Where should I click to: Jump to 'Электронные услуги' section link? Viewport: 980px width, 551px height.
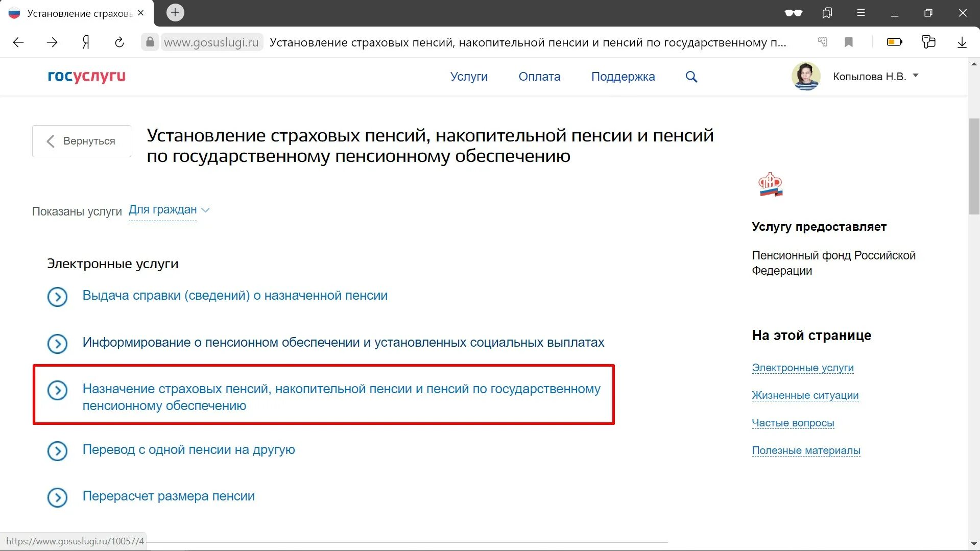[x=803, y=368]
